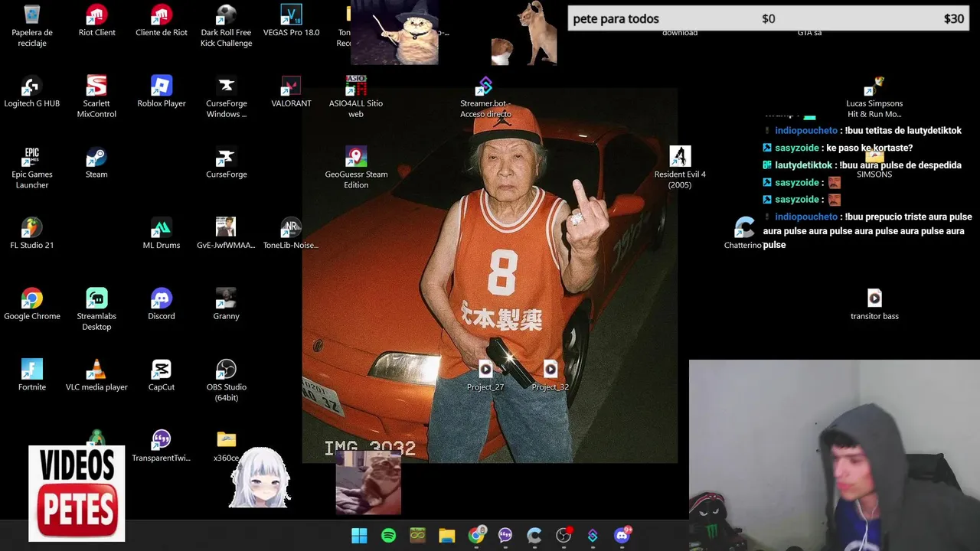
Task: Select the ToneLib-Noise shortcut
Action: click(x=291, y=233)
